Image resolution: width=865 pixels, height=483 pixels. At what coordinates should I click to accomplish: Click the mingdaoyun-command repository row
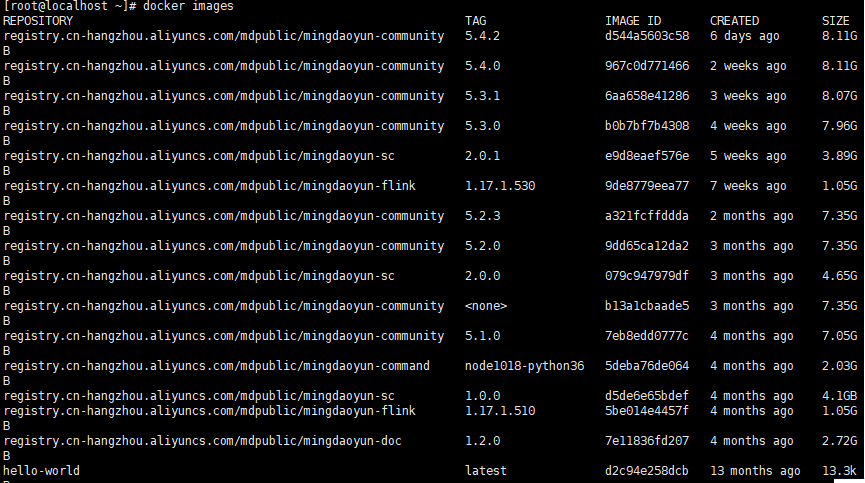pyautogui.click(x=216, y=366)
